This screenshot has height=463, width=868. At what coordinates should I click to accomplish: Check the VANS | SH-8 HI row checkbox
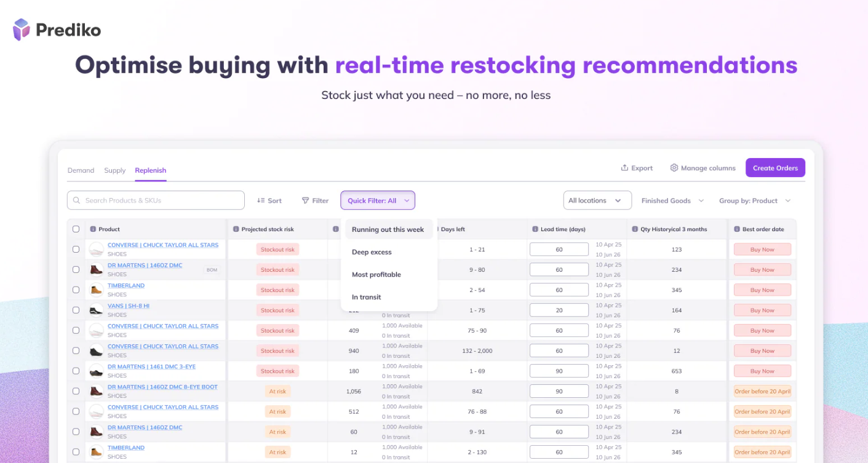pyautogui.click(x=76, y=310)
